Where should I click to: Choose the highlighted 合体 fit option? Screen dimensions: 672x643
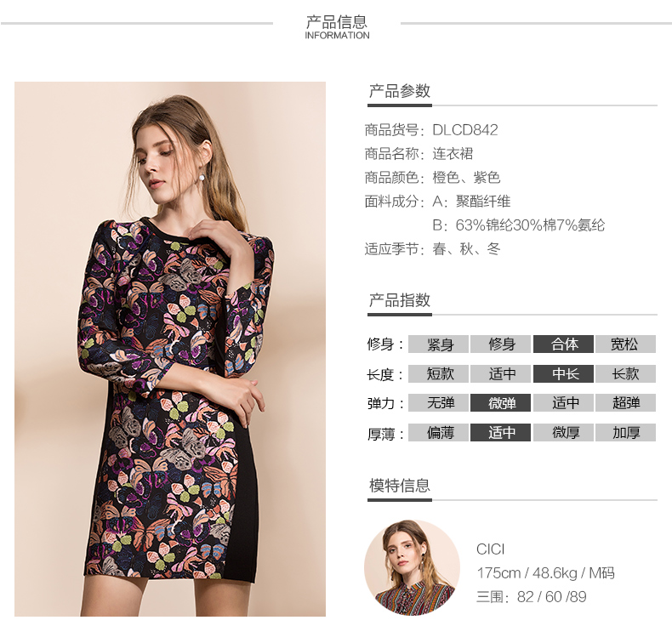pyautogui.click(x=563, y=344)
